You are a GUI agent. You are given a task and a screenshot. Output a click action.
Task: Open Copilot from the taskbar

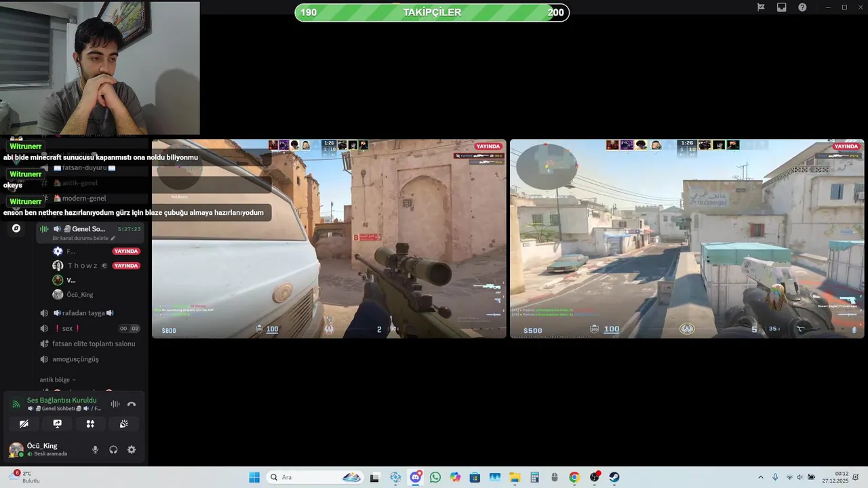pyautogui.click(x=455, y=477)
